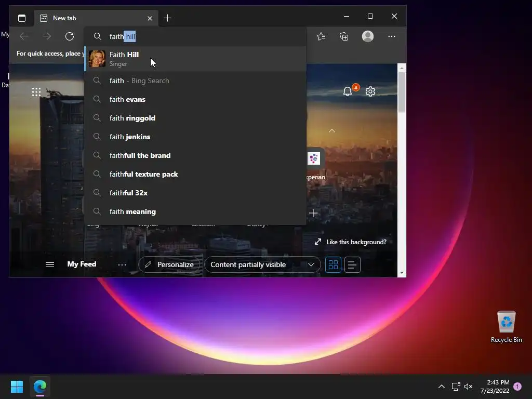532x399 pixels.
Task: Open page settings gear icon
Action: click(x=370, y=91)
